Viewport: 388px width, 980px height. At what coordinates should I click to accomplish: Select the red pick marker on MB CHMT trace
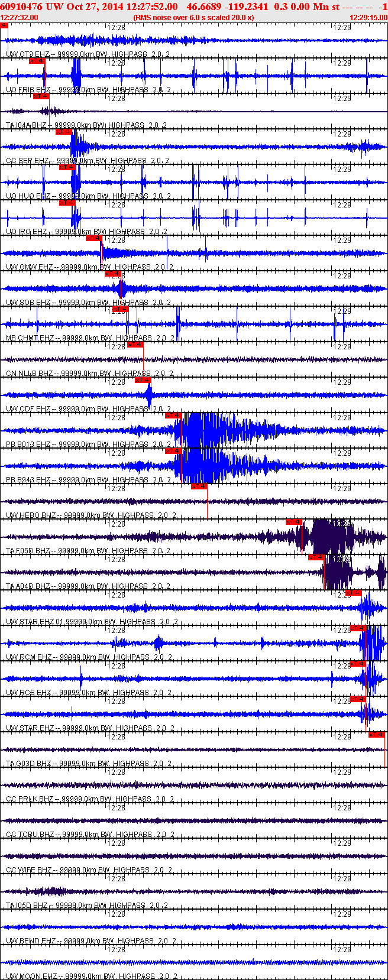coord(120,309)
